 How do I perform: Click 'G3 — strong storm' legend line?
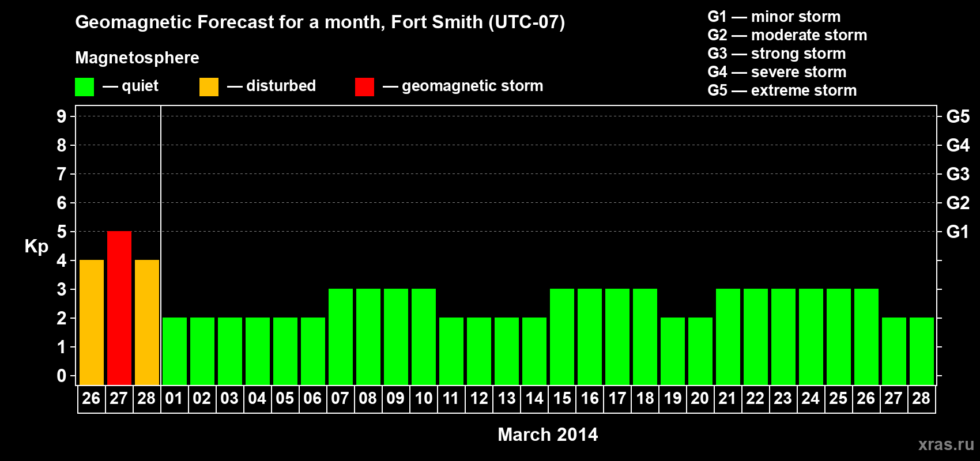pos(777,54)
